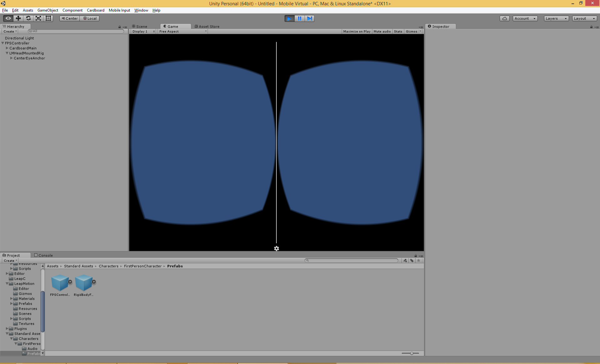Open the File menu

tap(5, 10)
